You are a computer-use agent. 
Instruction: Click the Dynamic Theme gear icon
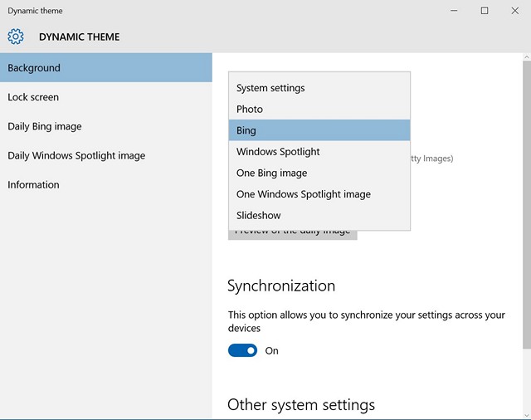(16, 37)
